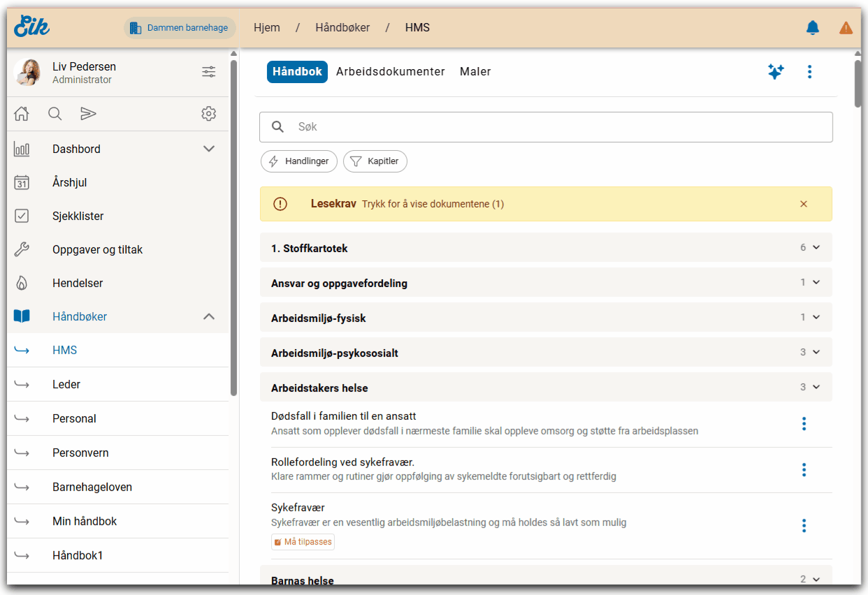Image resolution: width=868 pixels, height=595 pixels.
Task: Click the sidebar search magnifier icon
Action: [x=55, y=114]
